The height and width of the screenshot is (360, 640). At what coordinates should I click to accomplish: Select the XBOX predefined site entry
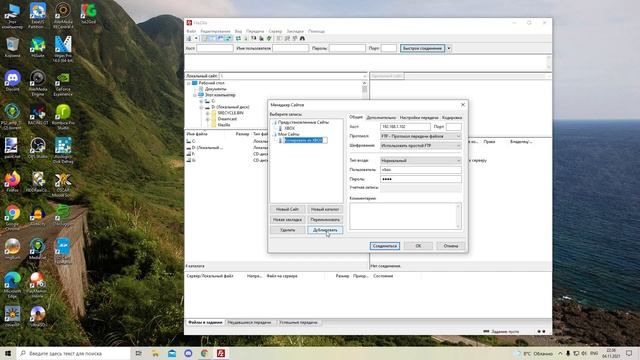(x=289, y=128)
